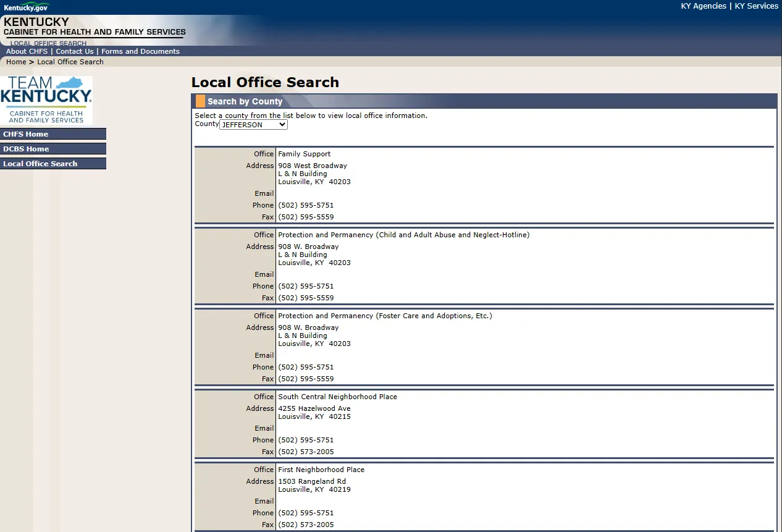Click address 4255 Hazelwood Ave
This screenshot has width=782, height=532.
pyautogui.click(x=314, y=408)
